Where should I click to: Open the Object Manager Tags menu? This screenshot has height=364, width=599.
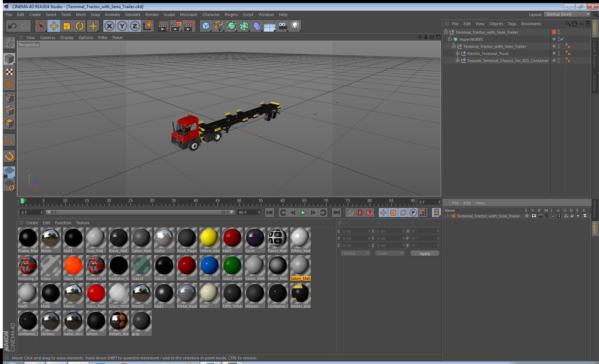tap(512, 24)
